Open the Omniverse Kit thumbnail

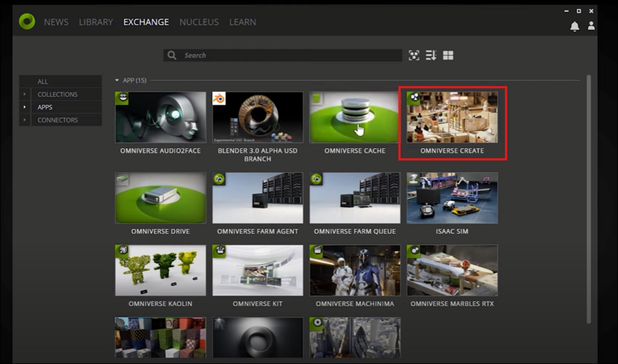click(x=257, y=270)
